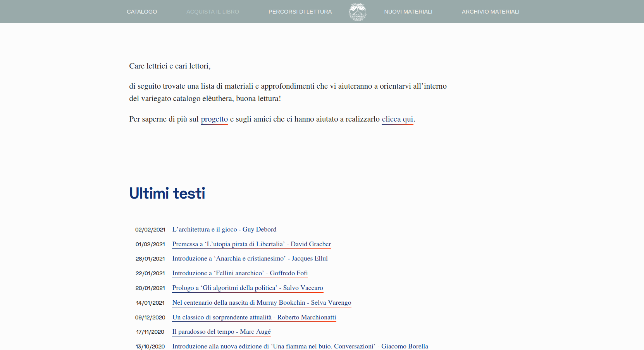Viewport: 644px width, 350px height.
Task: Open Nuovi materiali section
Action: (408, 12)
